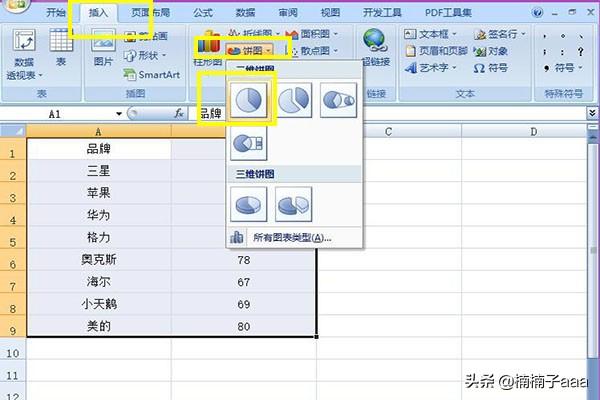Pick the bar of pie chart

coord(249,143)
